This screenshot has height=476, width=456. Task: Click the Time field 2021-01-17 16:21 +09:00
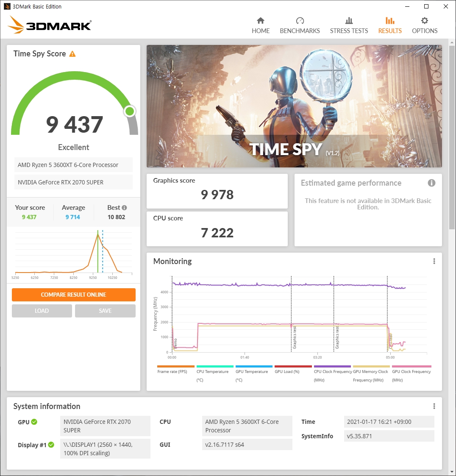[x=389, y=422]
